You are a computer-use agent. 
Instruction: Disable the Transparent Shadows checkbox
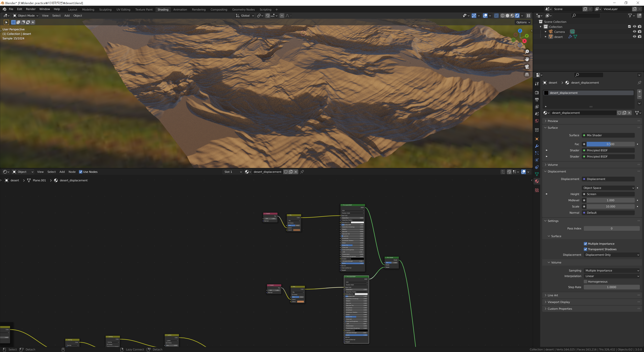point(585,249)
